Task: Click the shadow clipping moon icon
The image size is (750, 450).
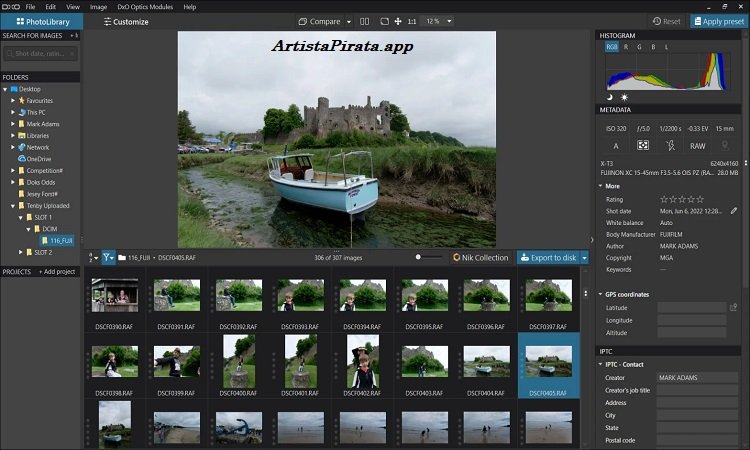Action: pos(609,97)
